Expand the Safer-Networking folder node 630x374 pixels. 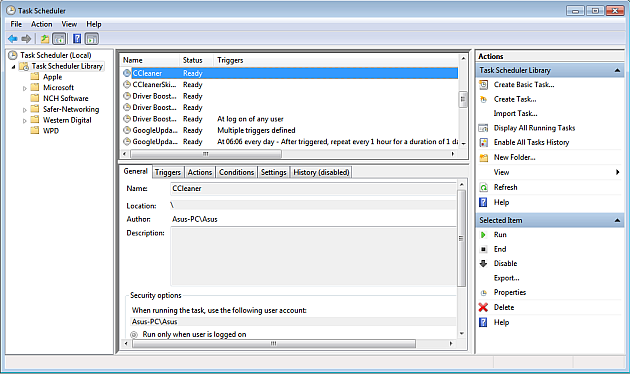point(25,110)
